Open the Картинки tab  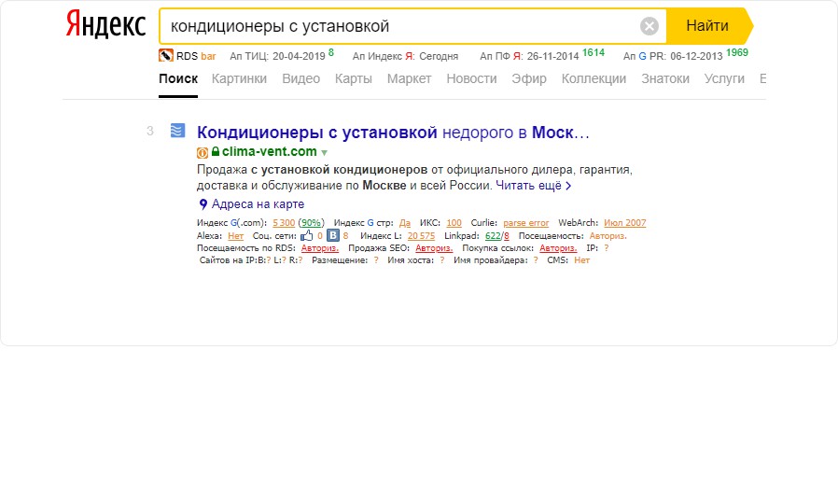[x=240, y=78]
